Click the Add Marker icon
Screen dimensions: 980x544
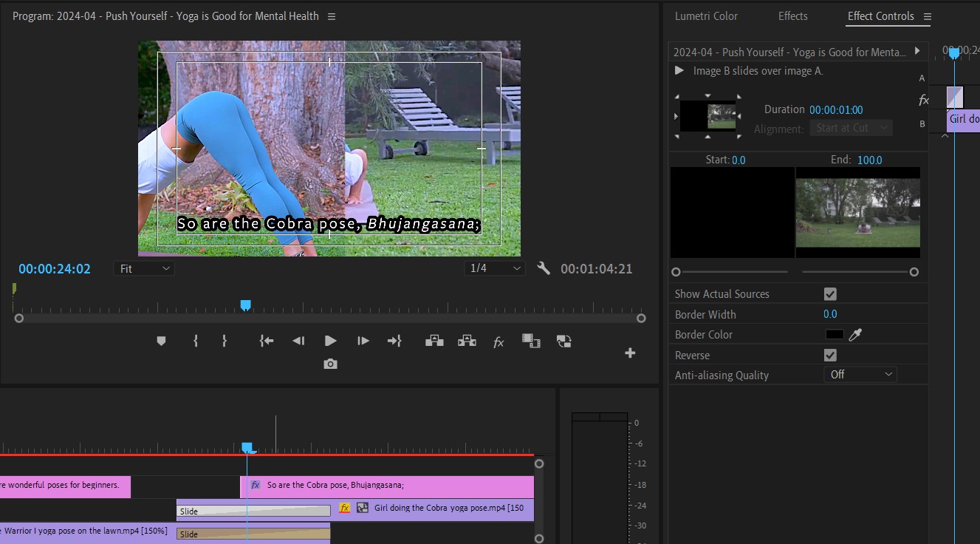[161, 341]
